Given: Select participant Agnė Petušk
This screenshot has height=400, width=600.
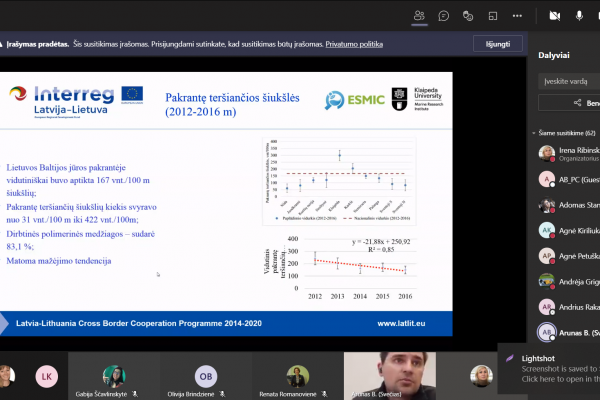Looking at the screenshot, I should (568, 256).
